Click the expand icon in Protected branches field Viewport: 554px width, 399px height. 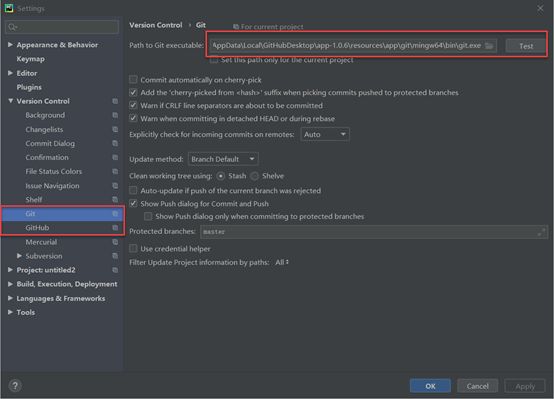(541, 232)
